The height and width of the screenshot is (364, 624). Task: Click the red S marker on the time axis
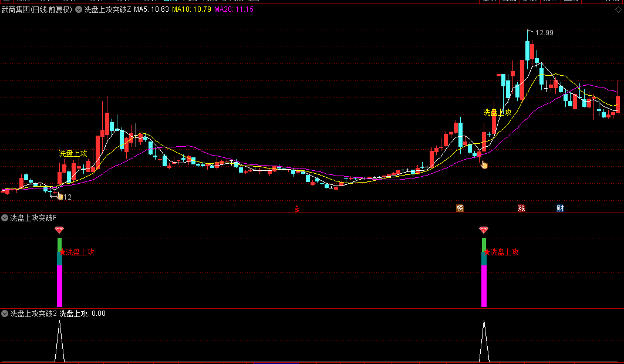click(297, 209)
